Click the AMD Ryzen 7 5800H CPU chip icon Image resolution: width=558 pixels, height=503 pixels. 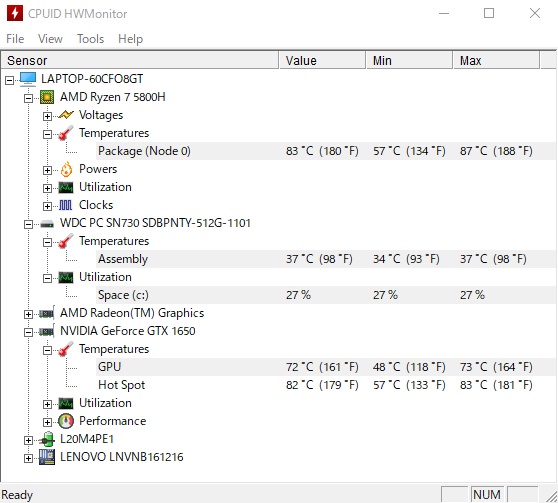[x=47, y=97]
